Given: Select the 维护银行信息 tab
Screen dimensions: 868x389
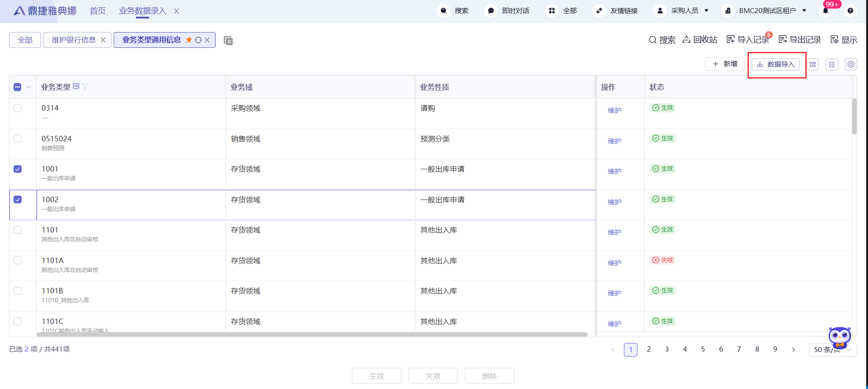Looking at the screenshot, I should (x=74, y=40).
